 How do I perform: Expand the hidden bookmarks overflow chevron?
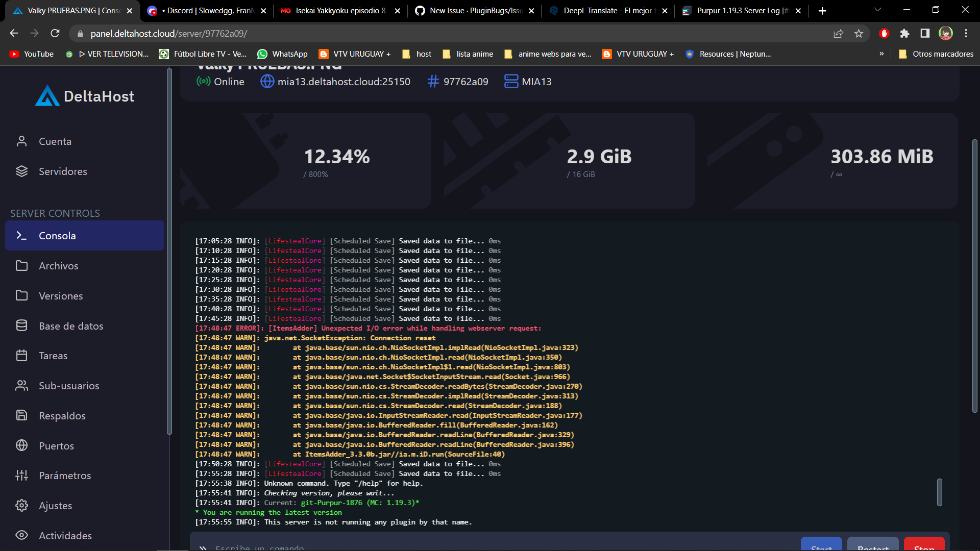click(881, 54)
